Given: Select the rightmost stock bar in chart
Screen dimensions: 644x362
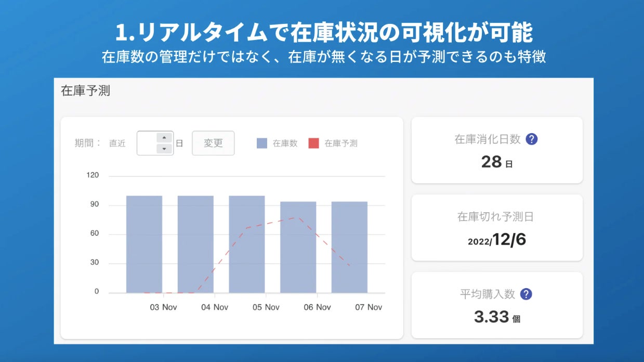Looking at the screenshot, I should tap(349, 247).
